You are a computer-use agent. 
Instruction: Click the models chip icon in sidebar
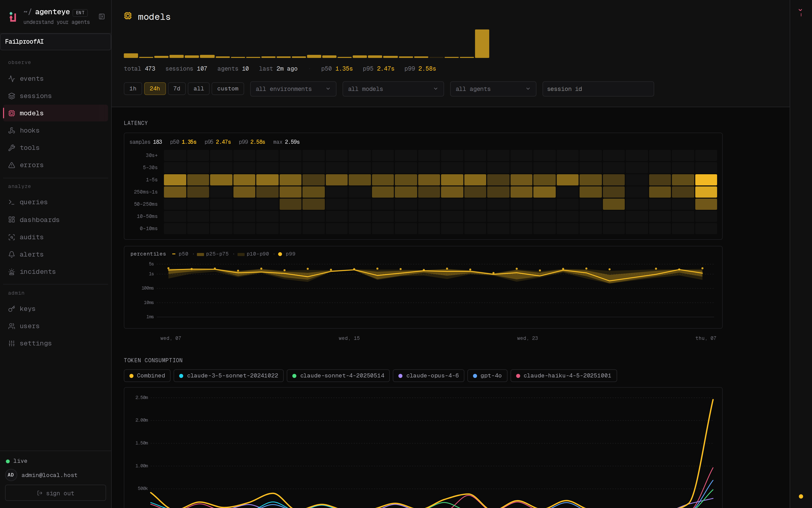[x=12, y=113]
